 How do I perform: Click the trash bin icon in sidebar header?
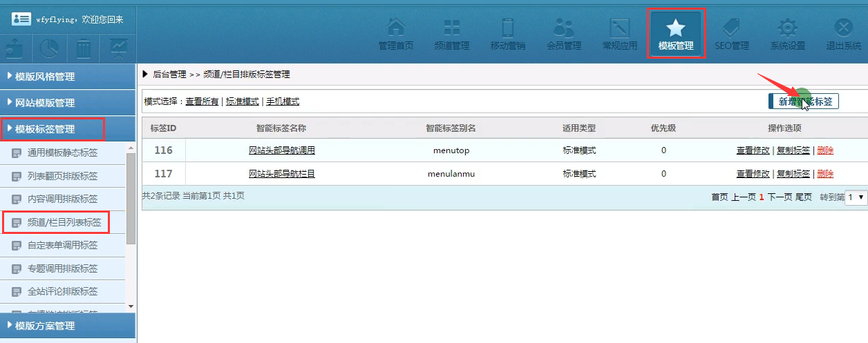(x=84, y=48)
